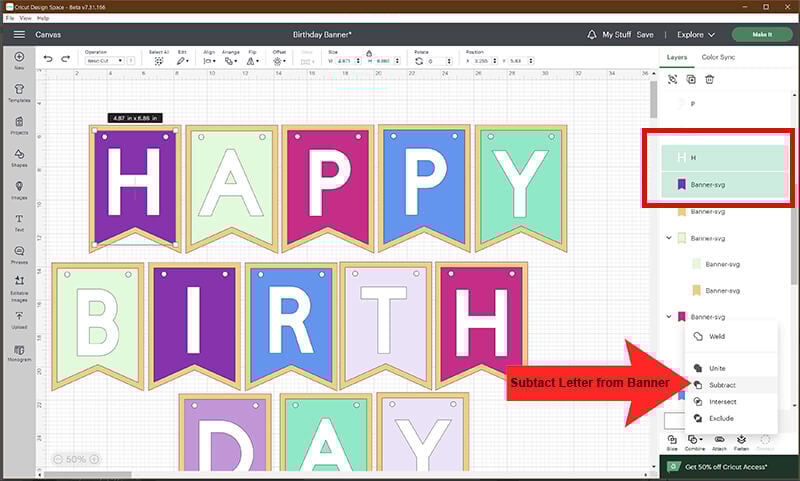Viewport: 800px width, 481px height.
Task: Switch to Layers tab
Action: point(677,57)
